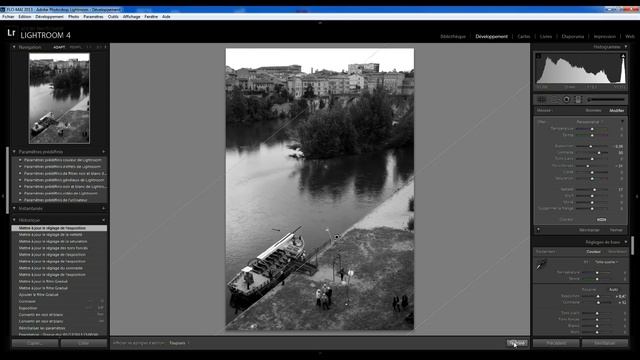Adjust the gradient filter Contraste slider
640x360 pixels.
tap(599, 153)
